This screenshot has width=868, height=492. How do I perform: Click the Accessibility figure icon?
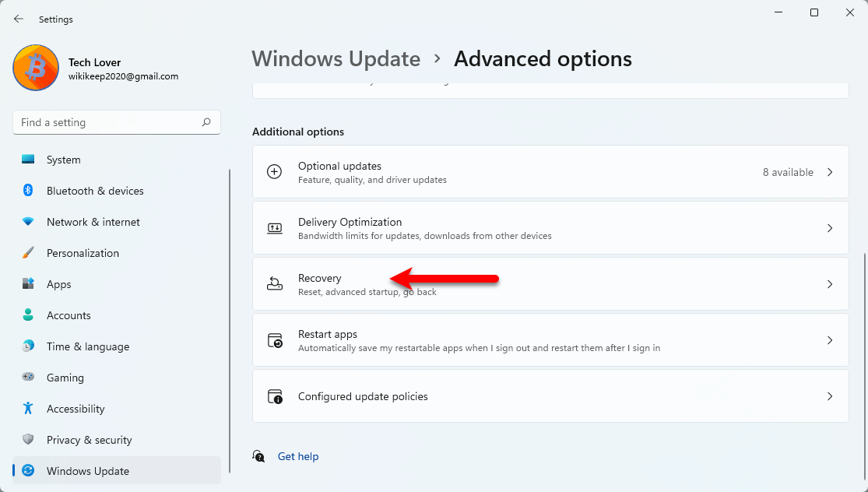click(28, 409)
